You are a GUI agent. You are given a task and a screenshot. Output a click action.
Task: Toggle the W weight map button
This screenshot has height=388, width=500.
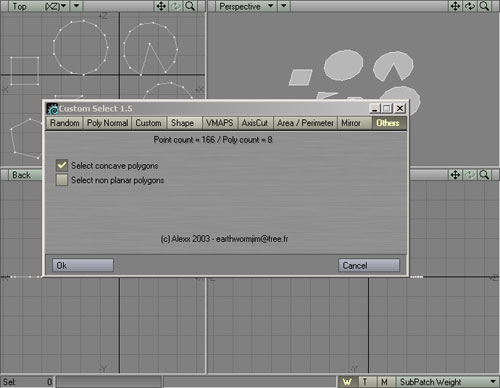pos(348,382)
